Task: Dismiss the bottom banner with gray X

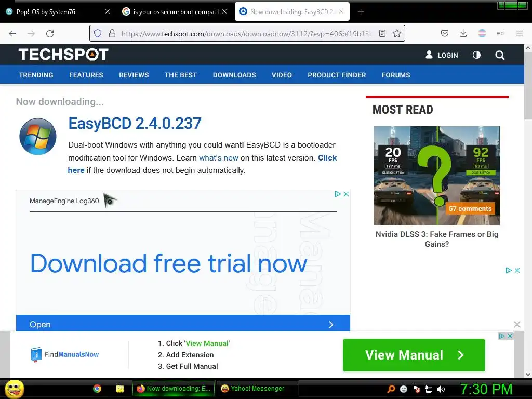Action: pos(517,325)
